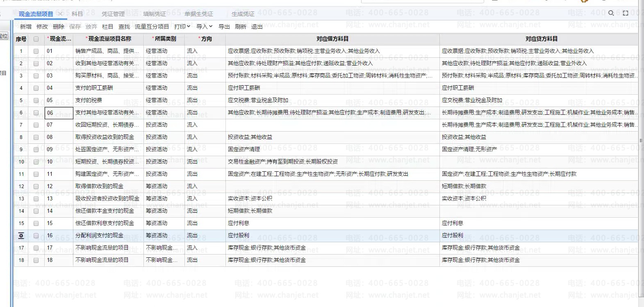
Task: Click the 定位 button on the left edge
Action: click(4, 36)
